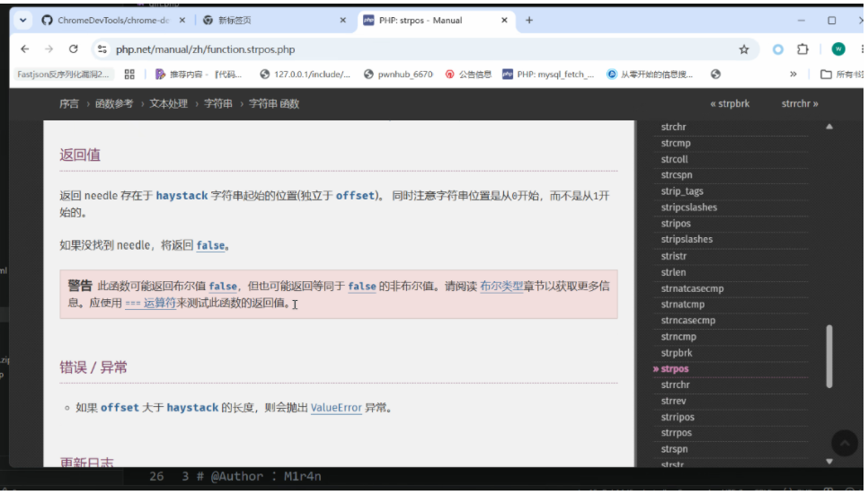This screenshot has height=495, width=868.
Task: Open the blue circle extension icon
Action: (x=778, y=49)
